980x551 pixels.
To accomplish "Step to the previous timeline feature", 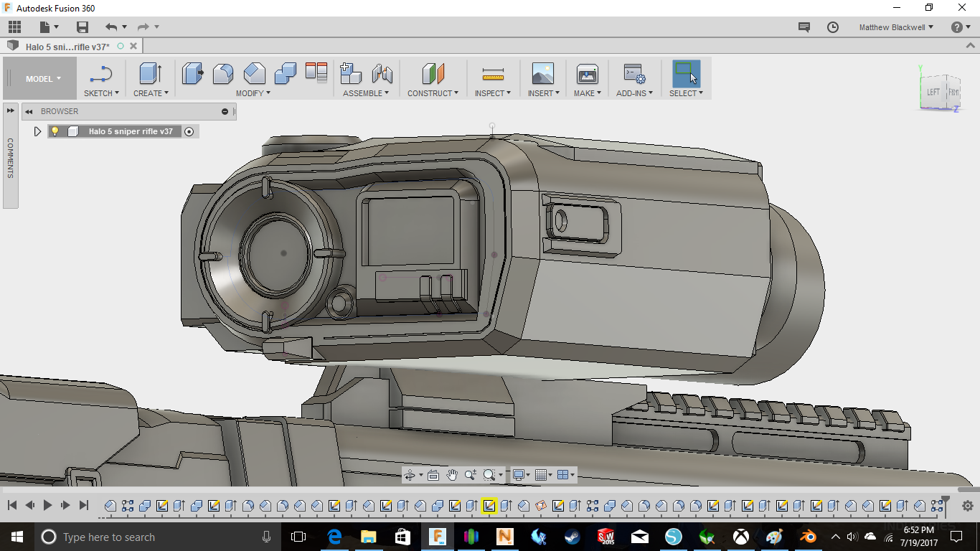I will tap(30, 506).
